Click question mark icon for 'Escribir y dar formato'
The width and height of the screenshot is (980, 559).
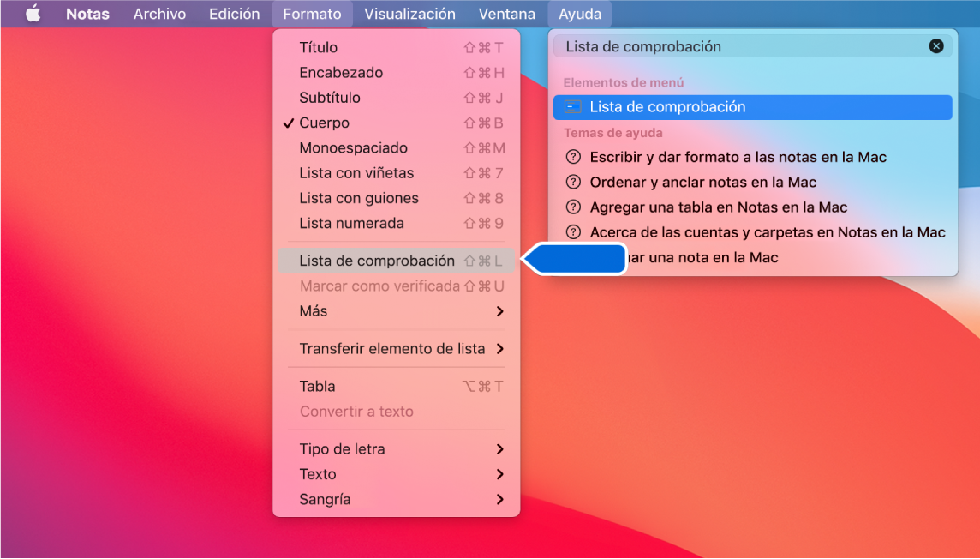click(x=572, y=158)
